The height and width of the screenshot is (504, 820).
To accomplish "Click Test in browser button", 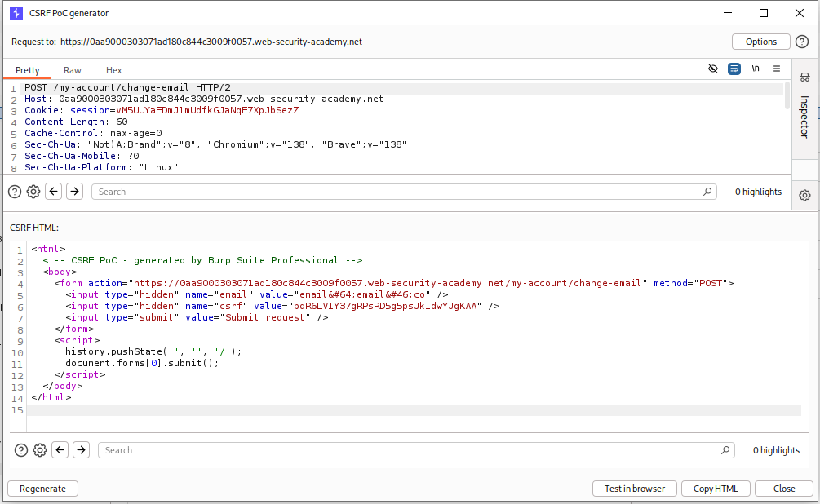I will click(x=634, y=489).
